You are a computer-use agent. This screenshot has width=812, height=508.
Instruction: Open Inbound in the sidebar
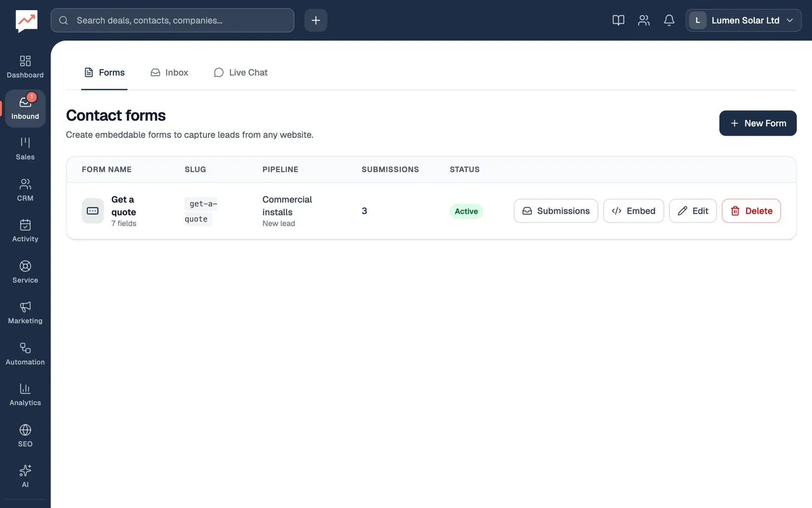point(25,108)
